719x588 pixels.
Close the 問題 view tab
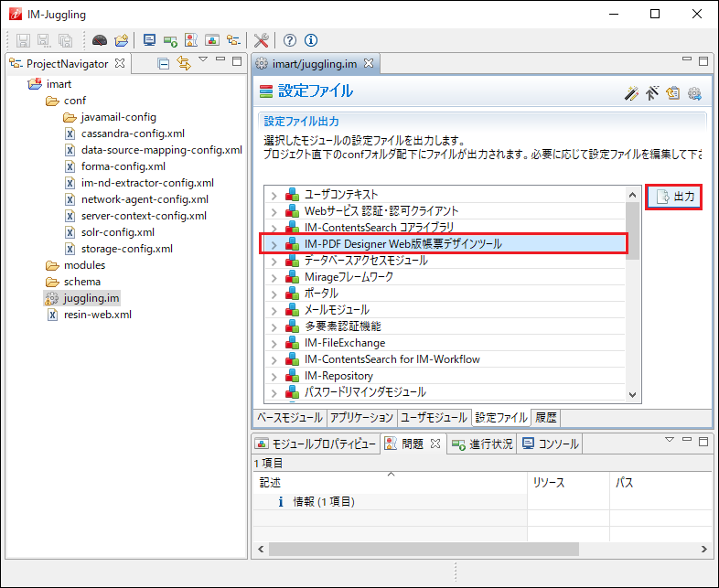(x=435, y=444)
